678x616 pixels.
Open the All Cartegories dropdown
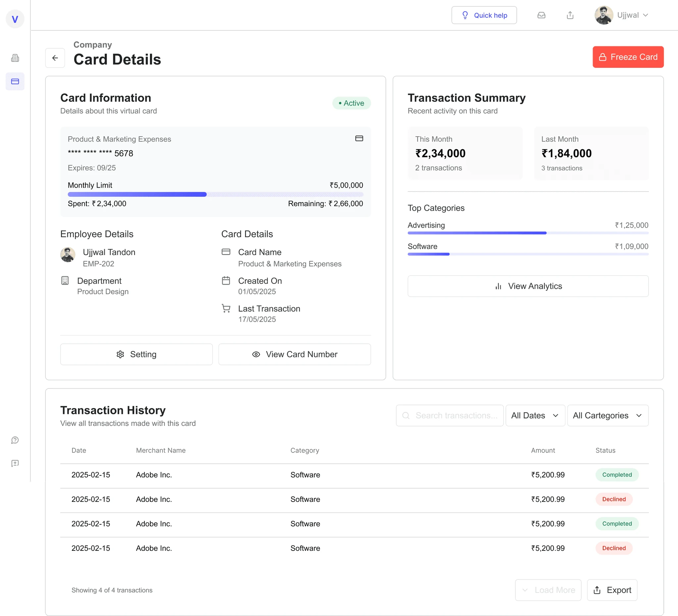pos(608,416)
